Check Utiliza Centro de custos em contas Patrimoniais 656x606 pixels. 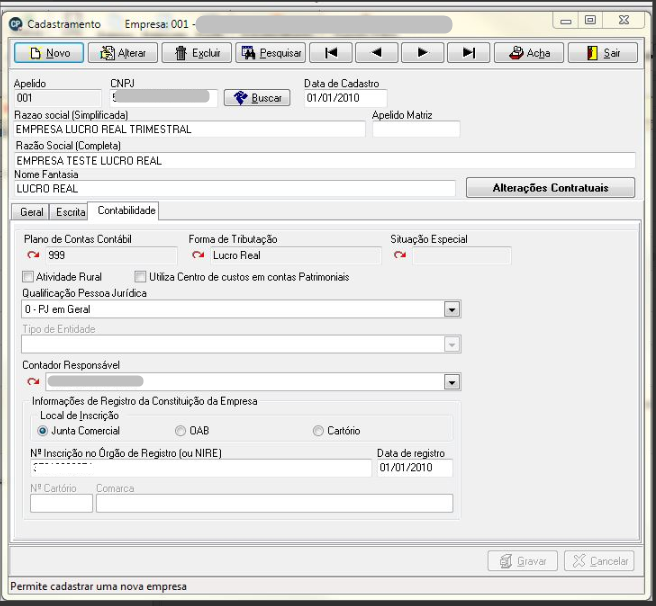[x=140, y=277]
